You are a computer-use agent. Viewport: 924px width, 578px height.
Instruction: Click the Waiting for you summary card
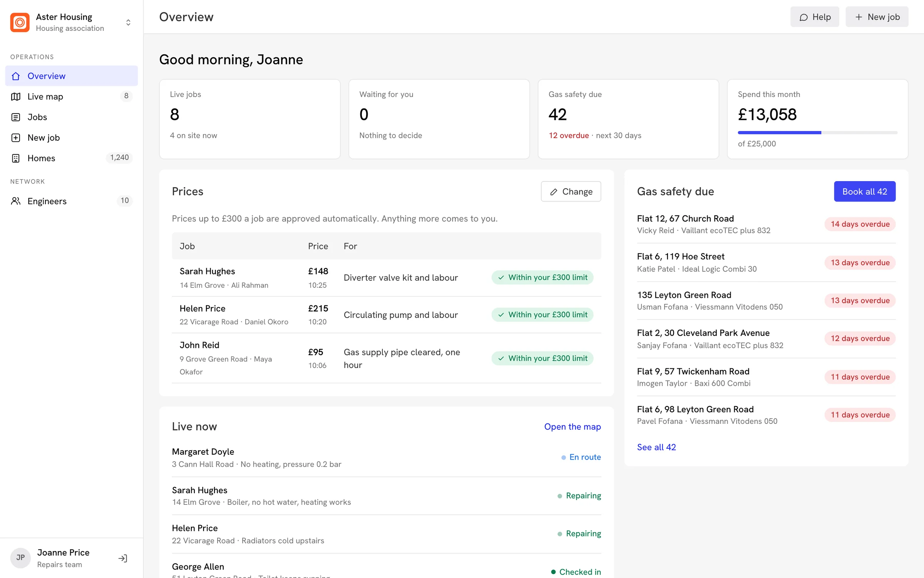(x=439, y=119)
